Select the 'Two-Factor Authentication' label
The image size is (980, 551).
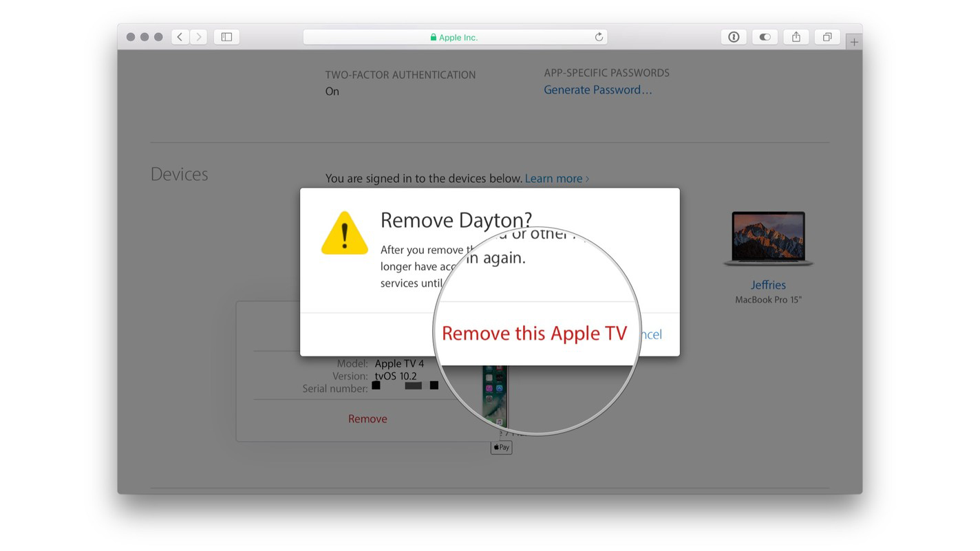pos(401,74)
